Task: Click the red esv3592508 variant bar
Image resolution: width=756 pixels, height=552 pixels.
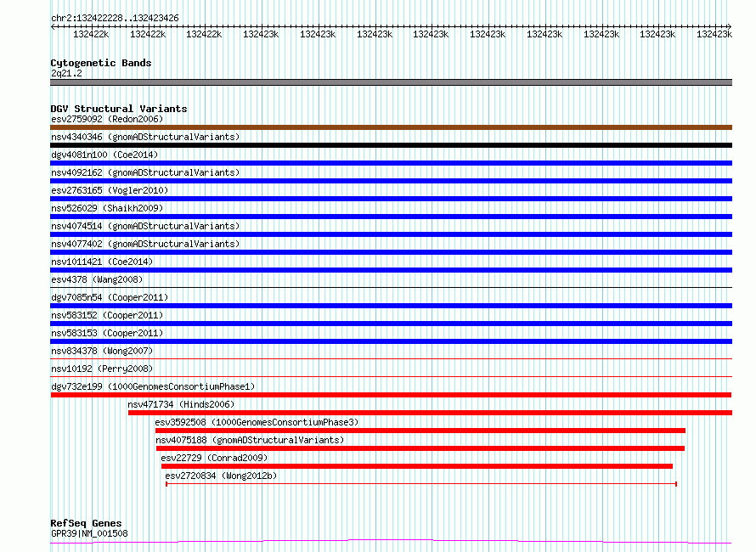Action: (420, 431)
